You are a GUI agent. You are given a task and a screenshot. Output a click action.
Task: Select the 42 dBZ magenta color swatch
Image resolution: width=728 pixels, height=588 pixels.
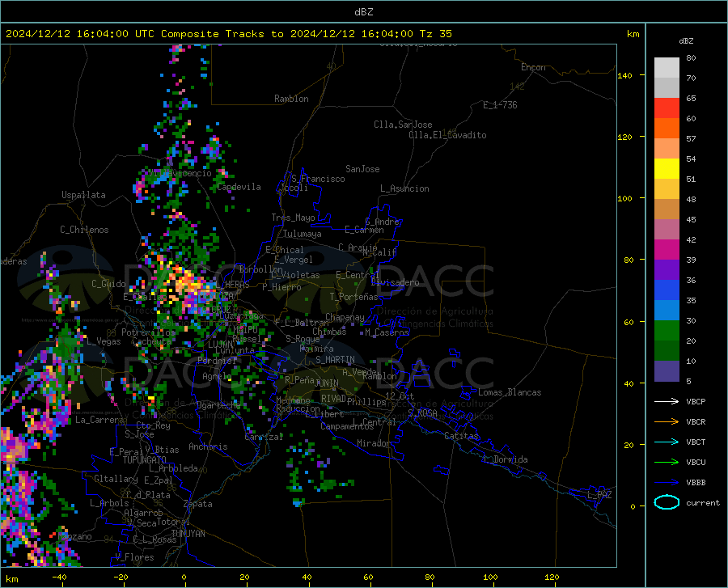(667, 250)
